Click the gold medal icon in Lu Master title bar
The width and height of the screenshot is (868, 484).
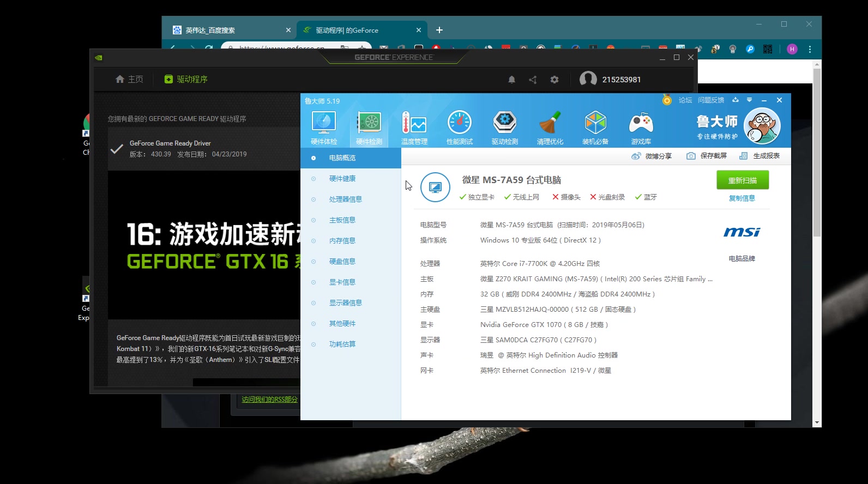click(667, 100)
